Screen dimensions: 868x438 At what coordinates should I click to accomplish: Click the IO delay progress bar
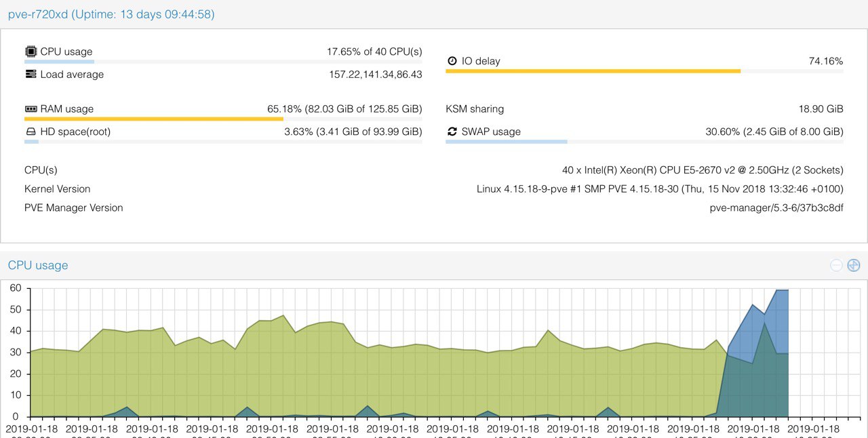[x=645, y=71]
